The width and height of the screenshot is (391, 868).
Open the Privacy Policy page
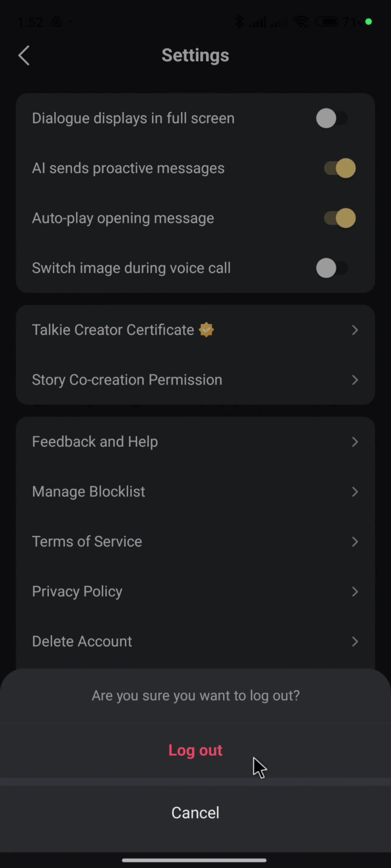tap(195, 591)
